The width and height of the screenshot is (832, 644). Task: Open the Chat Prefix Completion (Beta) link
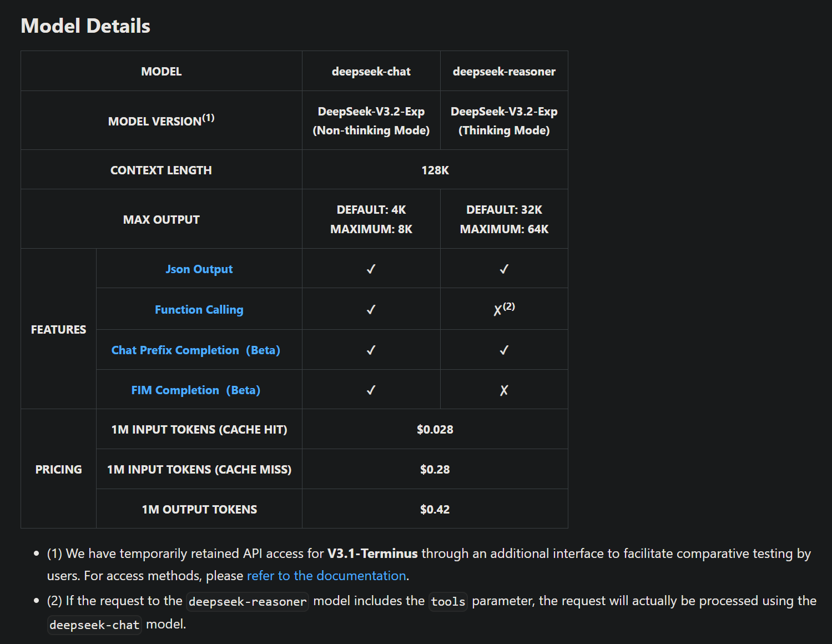point(195,350)
